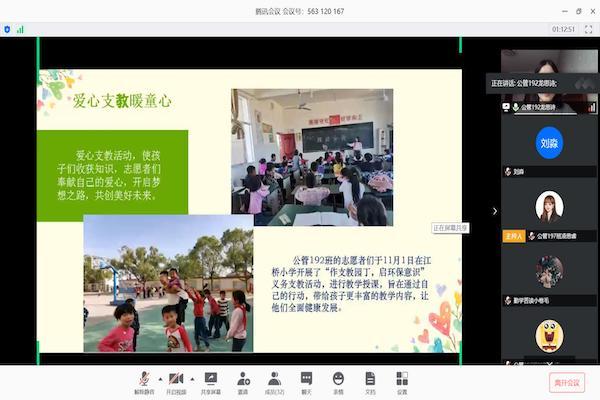Click muted mic icon under flower avatar

(508, 300)
